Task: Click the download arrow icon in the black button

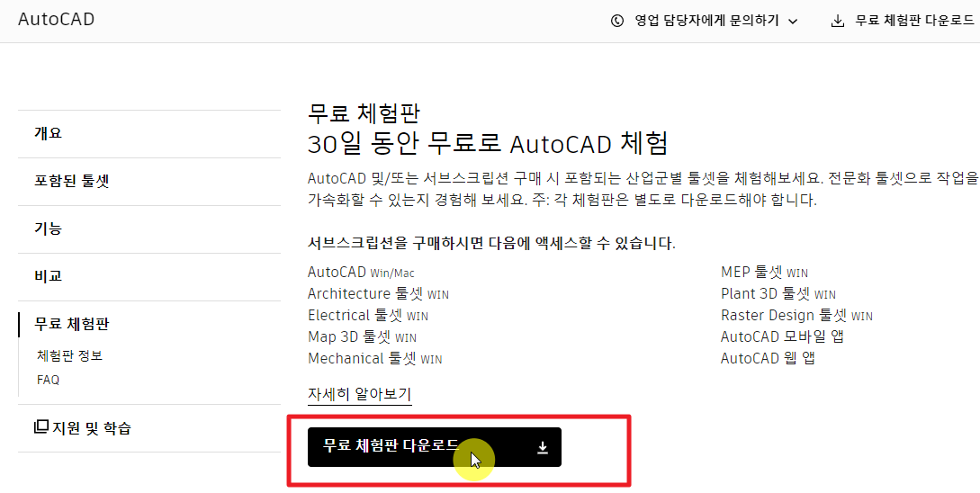Action: click(543, 447)
